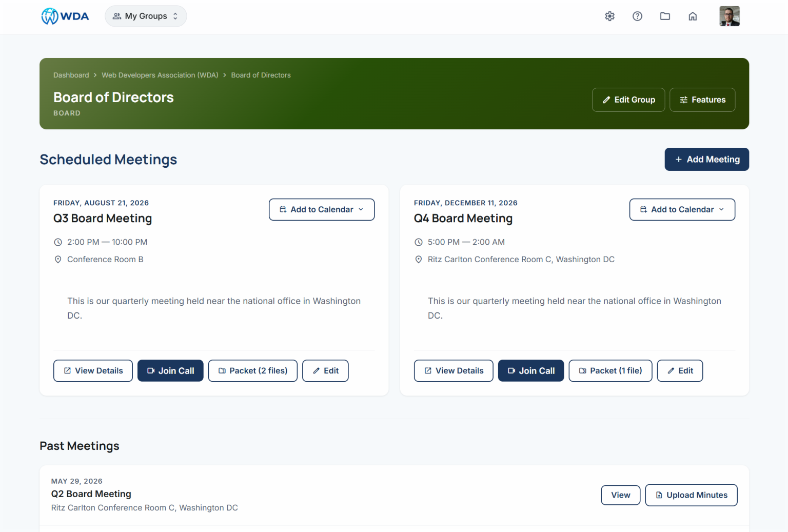Click the 5:00 PM — 2:00 AM time
Image resolution: width=788 pixels, height=532 pixels.
pyautogui.click(x=466, y=242)
